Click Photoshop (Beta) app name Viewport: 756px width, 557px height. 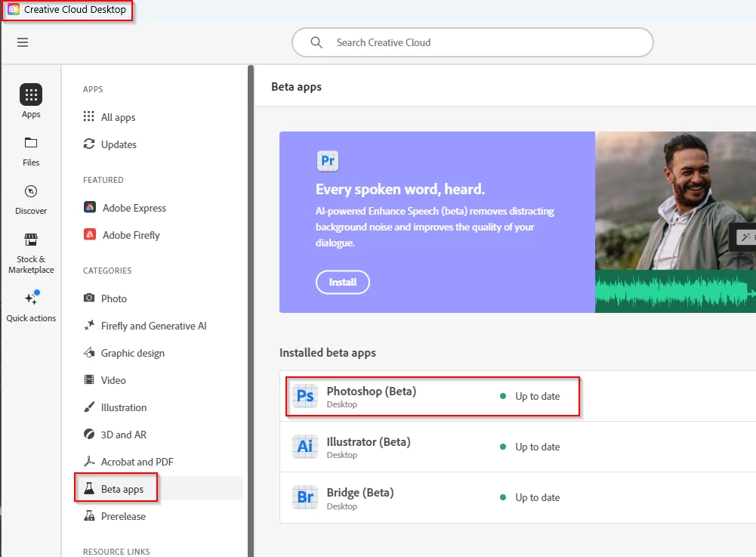click(x=372, y=391)
